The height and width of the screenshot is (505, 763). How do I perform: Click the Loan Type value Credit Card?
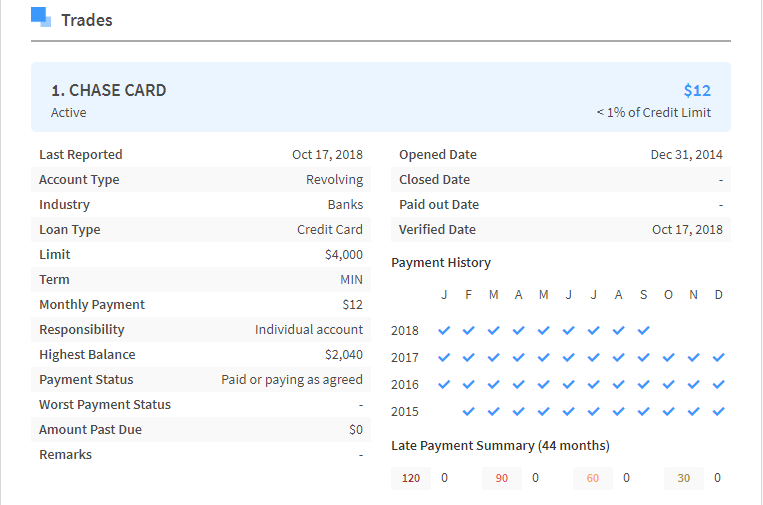pyautogui.click(x=330, y=230)
